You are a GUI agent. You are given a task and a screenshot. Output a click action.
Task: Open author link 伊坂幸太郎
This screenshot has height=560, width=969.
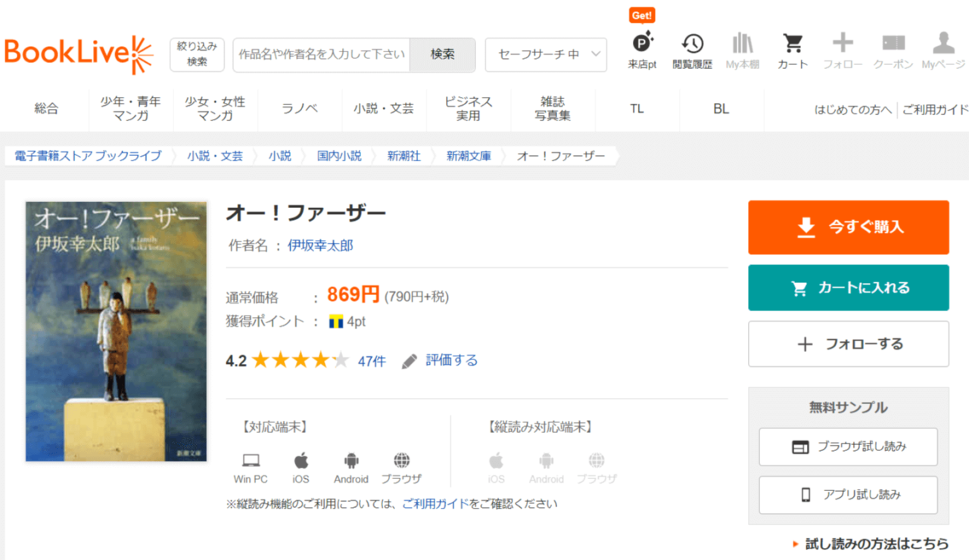click(320, 245)
